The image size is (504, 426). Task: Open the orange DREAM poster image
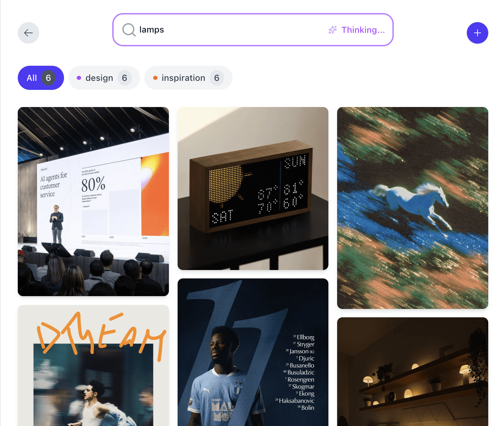click(x=93, y=366)
